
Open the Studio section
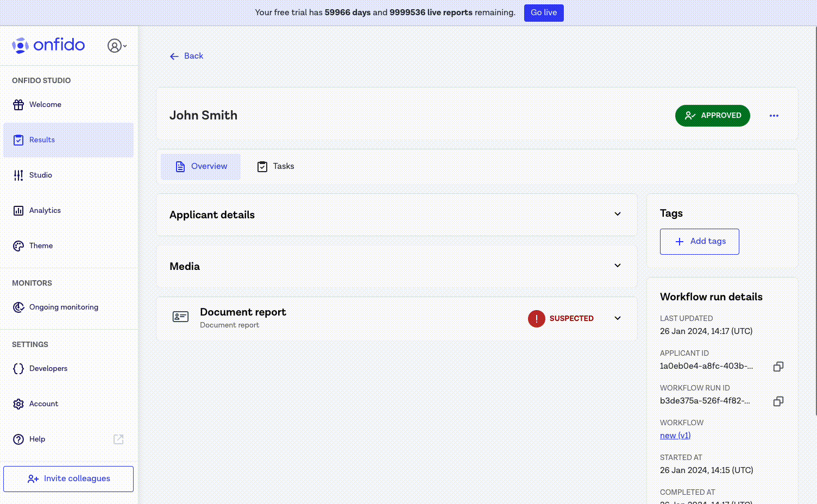(x=40, y=175)
